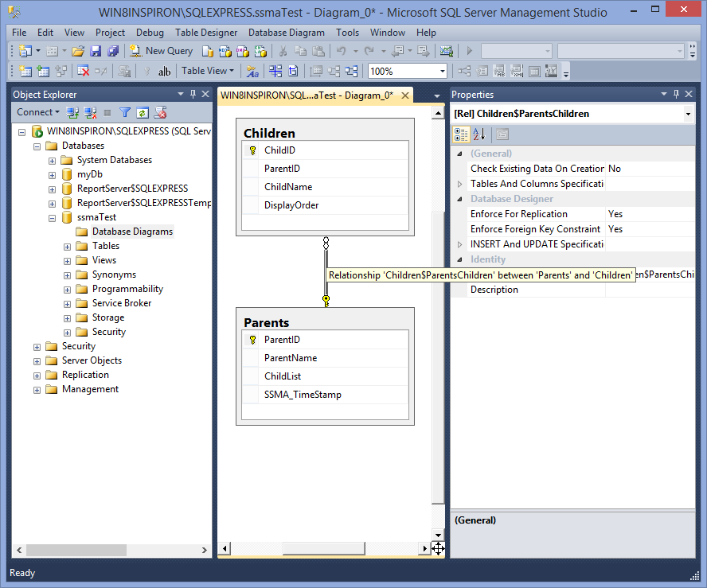
Task: Collapse the ssmaTest database node
Action: pyautogui.click(x=53, y=218)
